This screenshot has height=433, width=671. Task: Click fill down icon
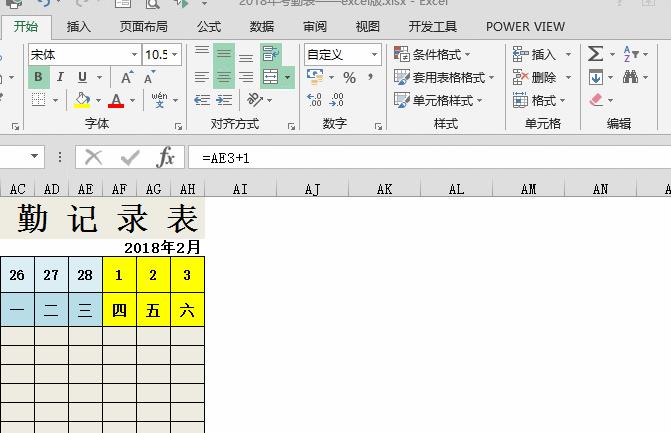[x=596, y=77]
